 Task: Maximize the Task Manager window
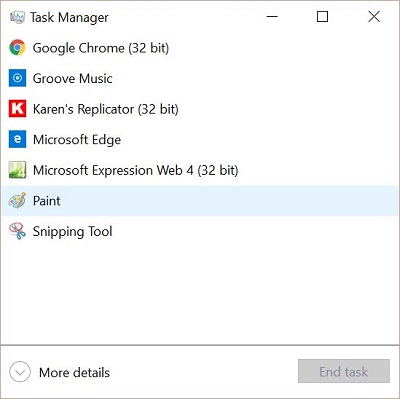(x=322, y=16)
